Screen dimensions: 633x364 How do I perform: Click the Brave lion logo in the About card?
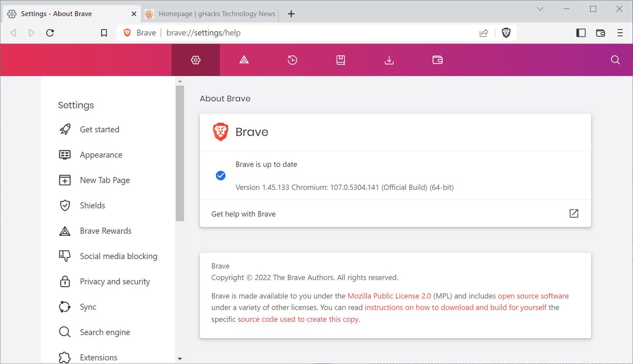click(220, 132)
